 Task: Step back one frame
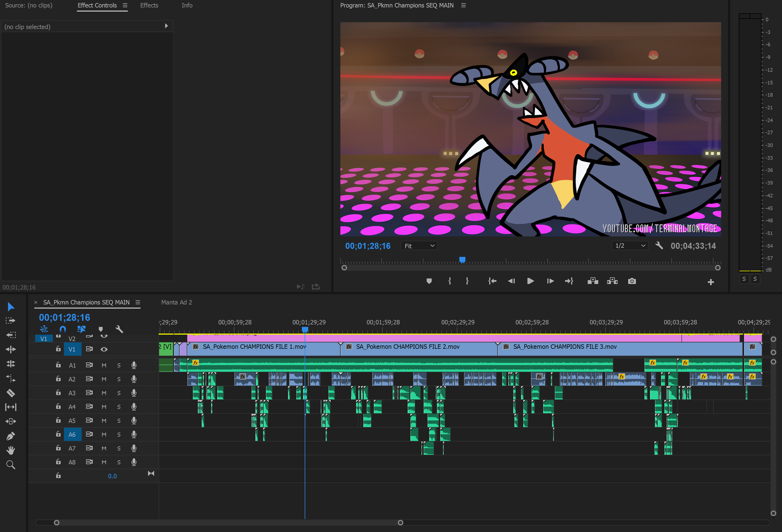(x=511, y=281)
